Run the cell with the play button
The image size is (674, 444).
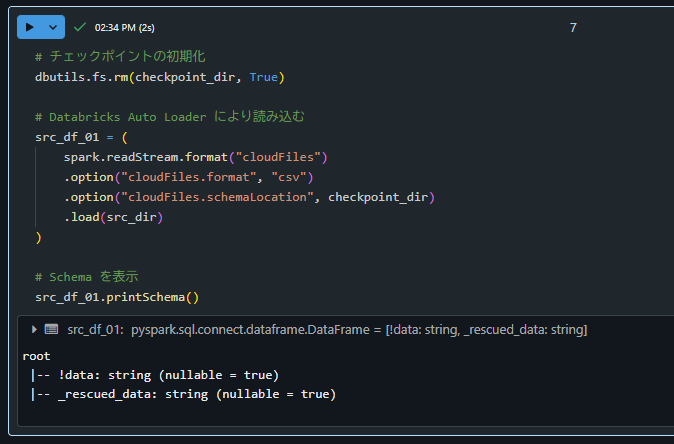tap(29, 27)
